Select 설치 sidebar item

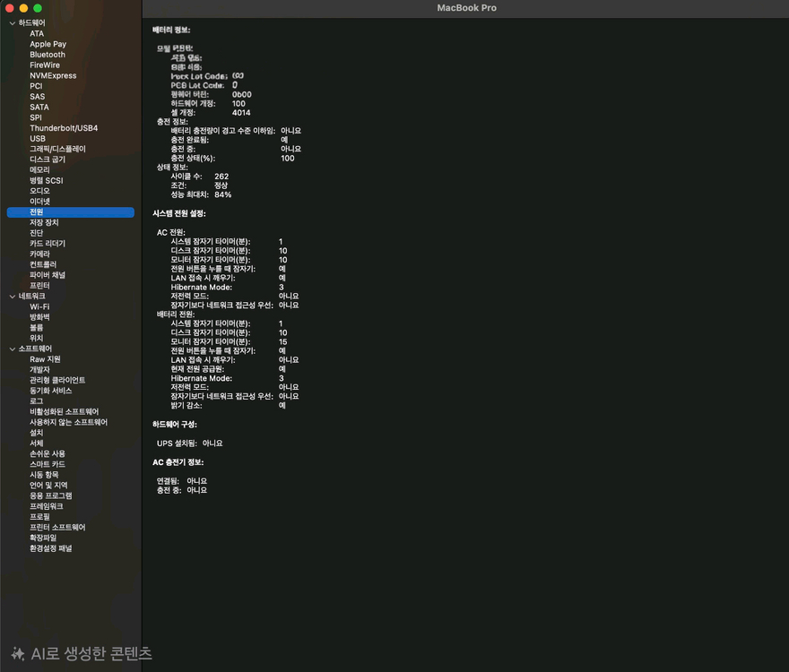pos(36,433)
